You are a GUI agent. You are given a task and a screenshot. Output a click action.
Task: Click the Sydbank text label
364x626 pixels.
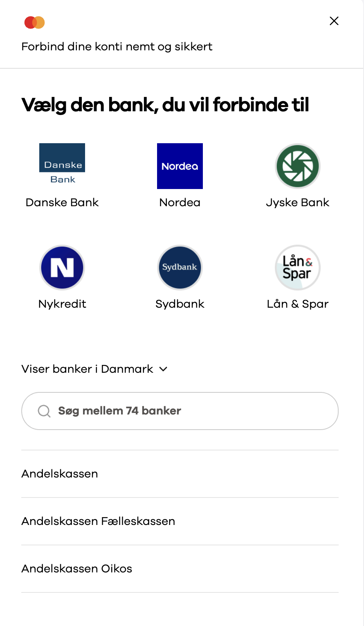(x=180, y=304)
